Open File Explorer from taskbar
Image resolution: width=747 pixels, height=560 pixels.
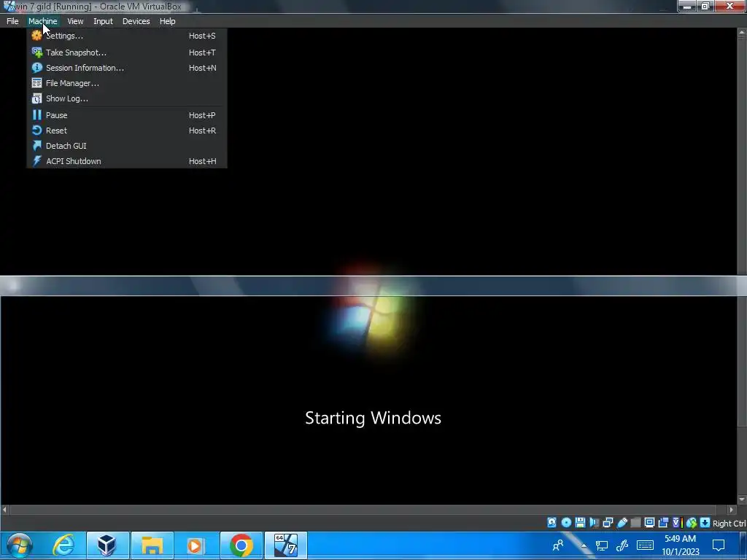click(x=152, y=545)
